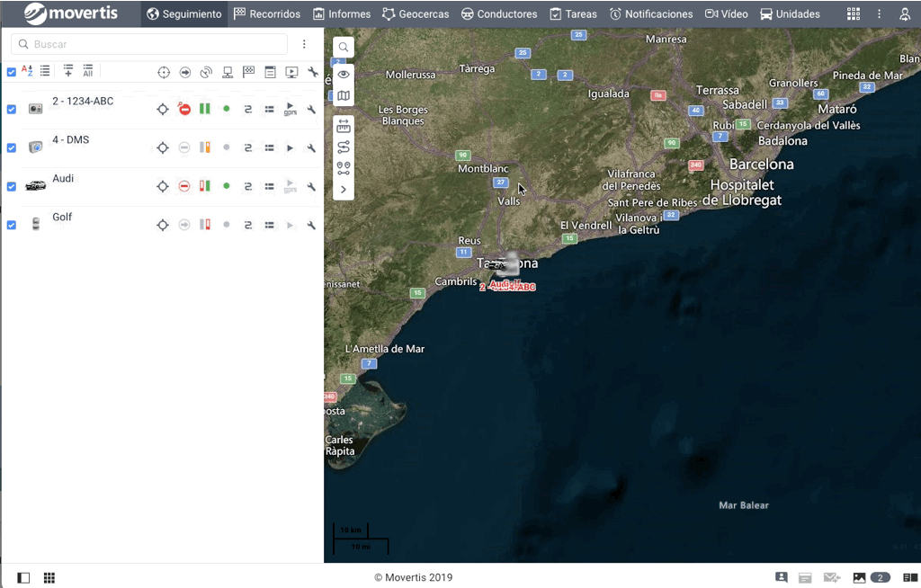
Task: Switch to the Geocercas tab
Action: 416,14
